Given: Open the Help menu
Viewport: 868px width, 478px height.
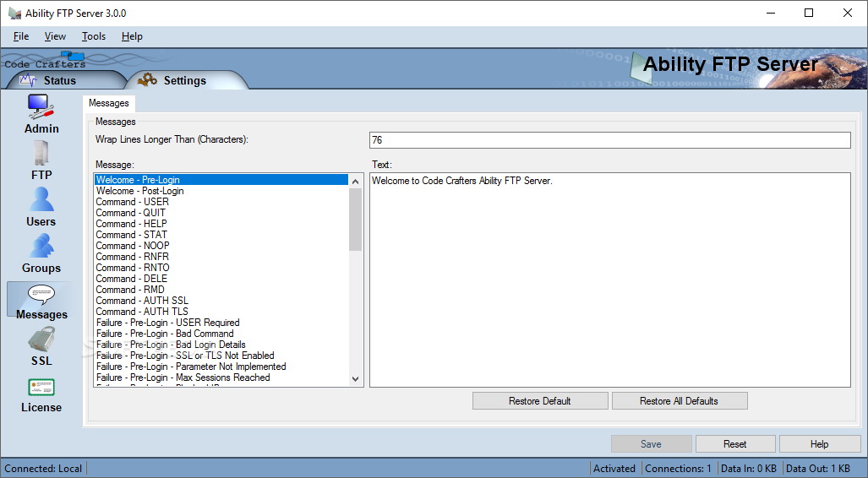Looking at the screenshot, I should 132,36.
